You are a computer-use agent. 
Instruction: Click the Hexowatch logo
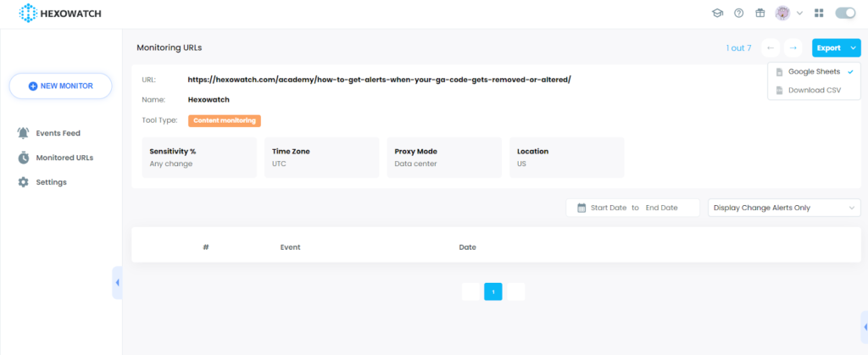(60, 14)
